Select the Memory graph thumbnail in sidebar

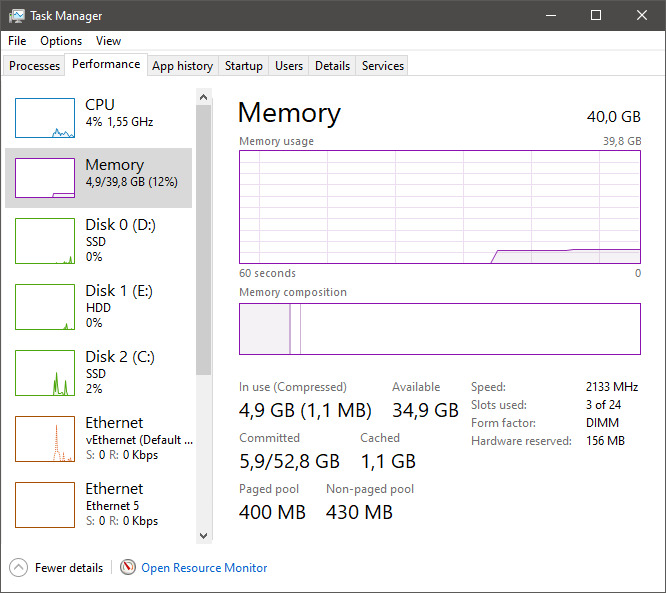[45, 178]
